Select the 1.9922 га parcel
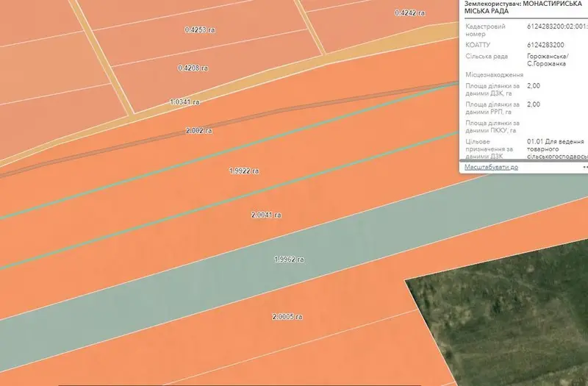The height and width of the screenshot is (386, 588). pos(244,171)
